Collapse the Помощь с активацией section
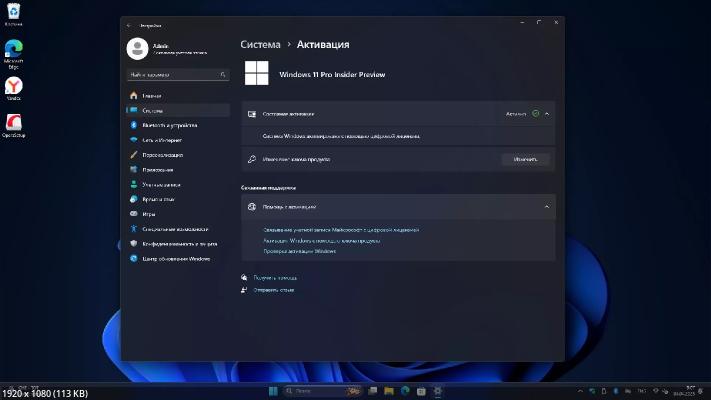The width and height of the screenshot is (711, 400). [x=547, y=207]
